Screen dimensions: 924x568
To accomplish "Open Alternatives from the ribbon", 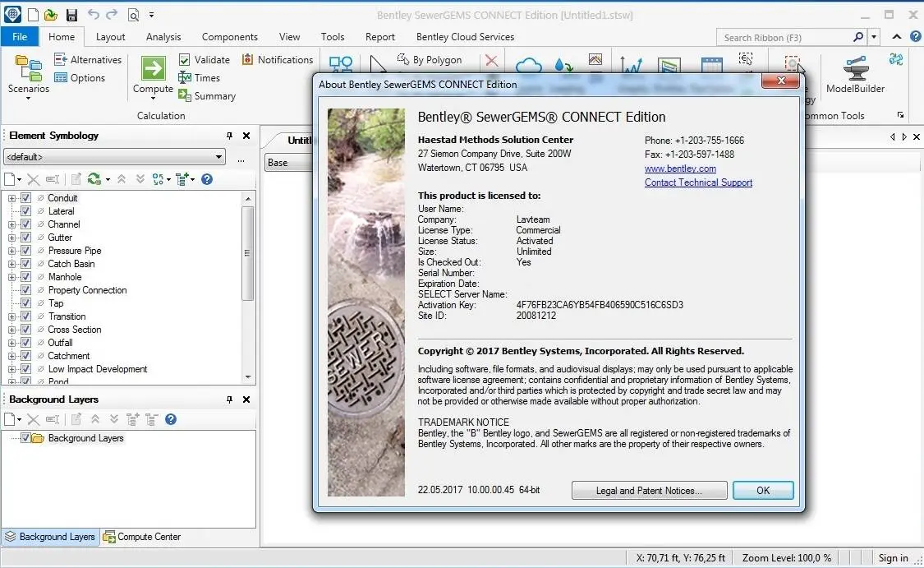I will point(88,59).
